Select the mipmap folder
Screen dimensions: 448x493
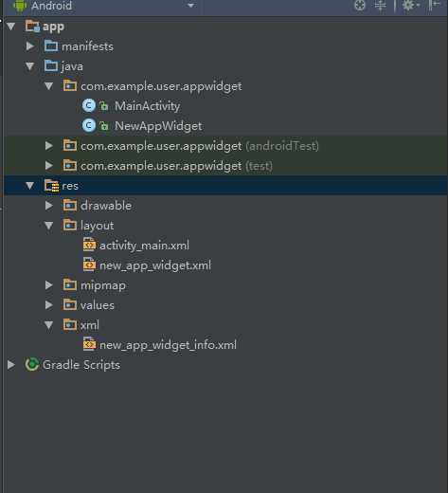pos(103,285)
